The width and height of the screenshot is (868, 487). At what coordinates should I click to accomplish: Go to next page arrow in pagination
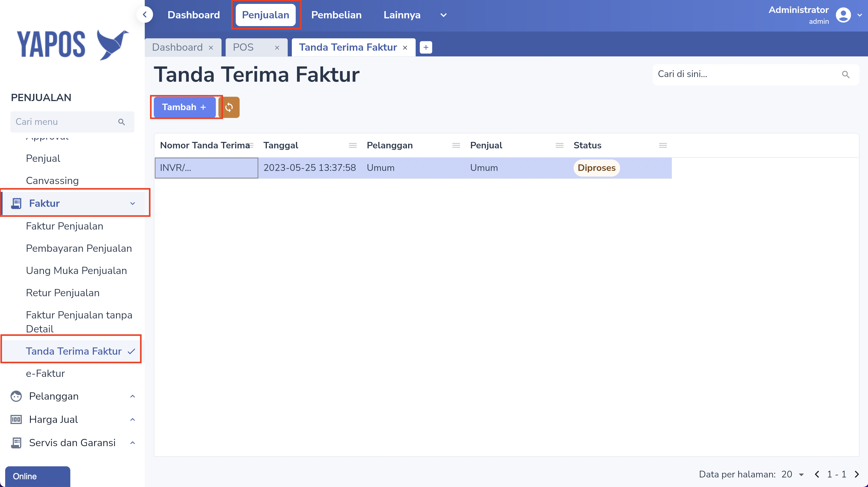[x=857, y=475]
